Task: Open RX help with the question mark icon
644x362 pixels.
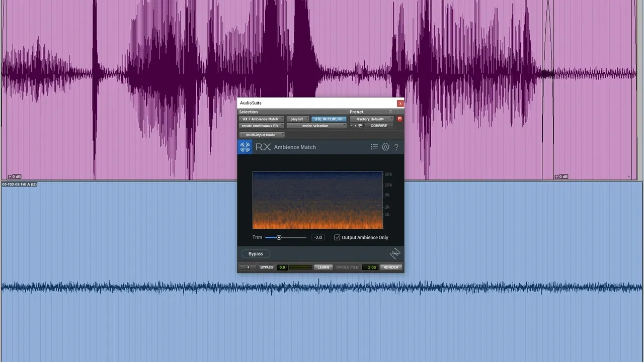Action: point(396,147)
